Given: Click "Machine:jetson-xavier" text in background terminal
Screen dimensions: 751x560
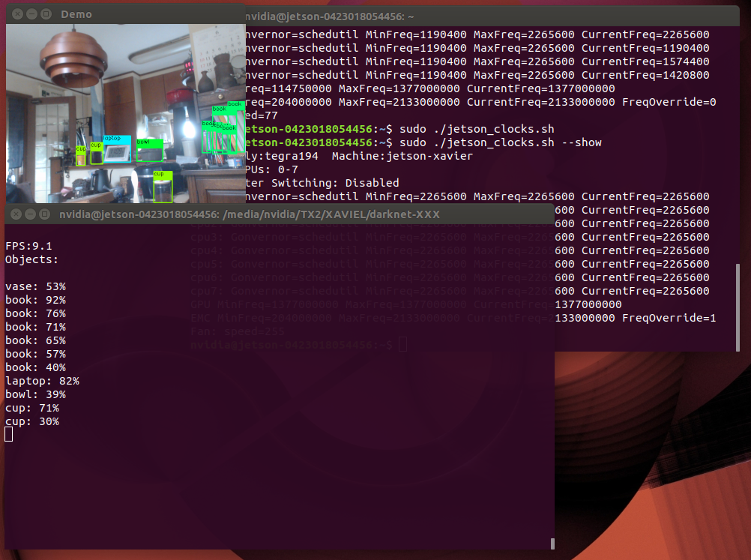Looking at the screenshot, I should 402,156.
